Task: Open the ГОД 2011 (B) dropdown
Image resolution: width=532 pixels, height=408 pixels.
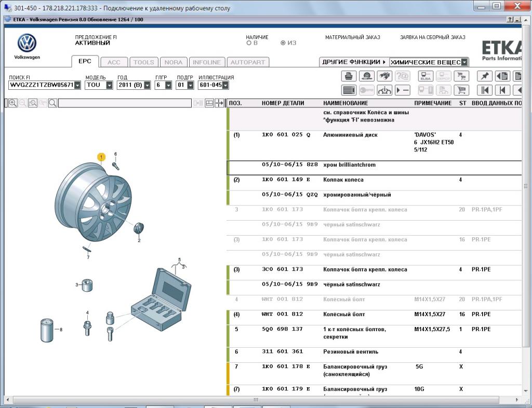Action: coord(147,85)
